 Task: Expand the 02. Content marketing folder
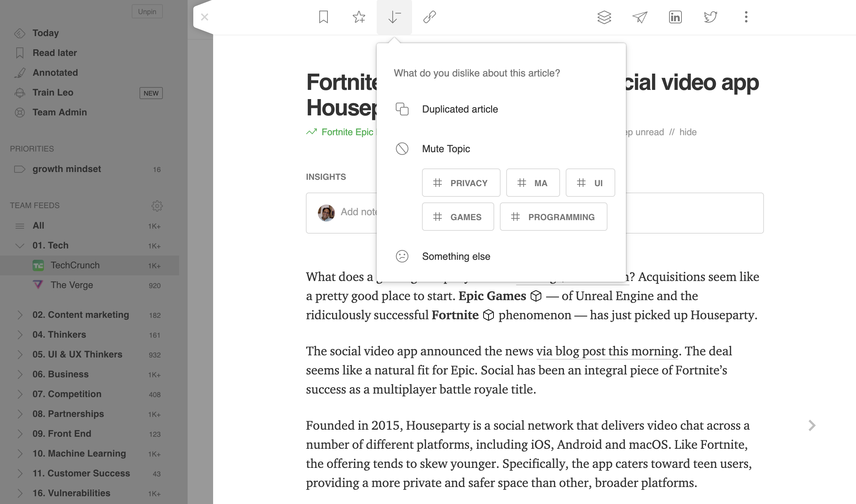coord(20,315)
